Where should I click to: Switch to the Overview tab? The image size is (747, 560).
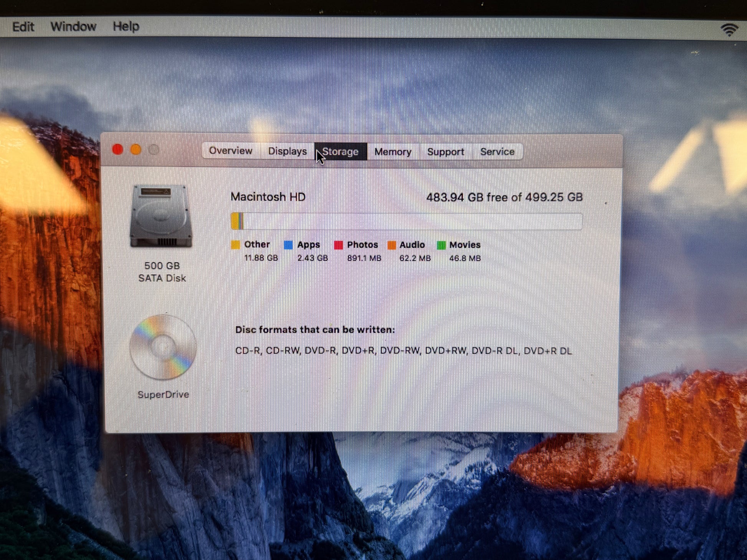[230, 151]
